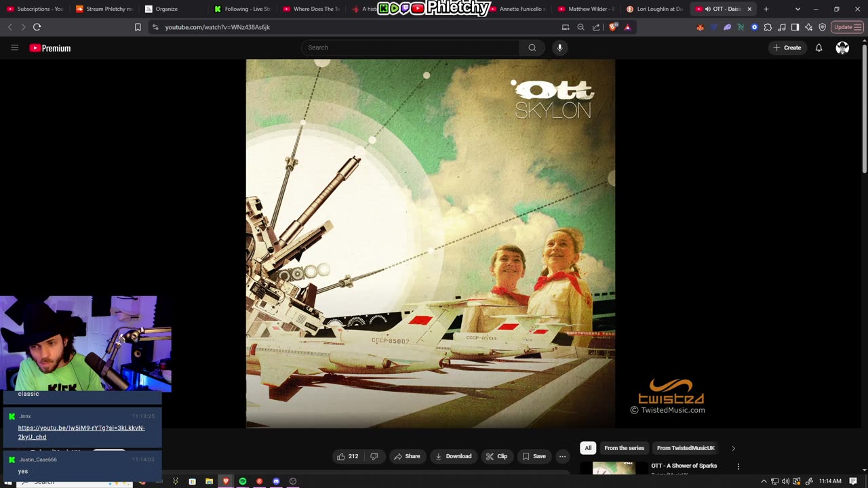
Task: Open the YouTube hamburger guide menu
Action: (14, 47)
